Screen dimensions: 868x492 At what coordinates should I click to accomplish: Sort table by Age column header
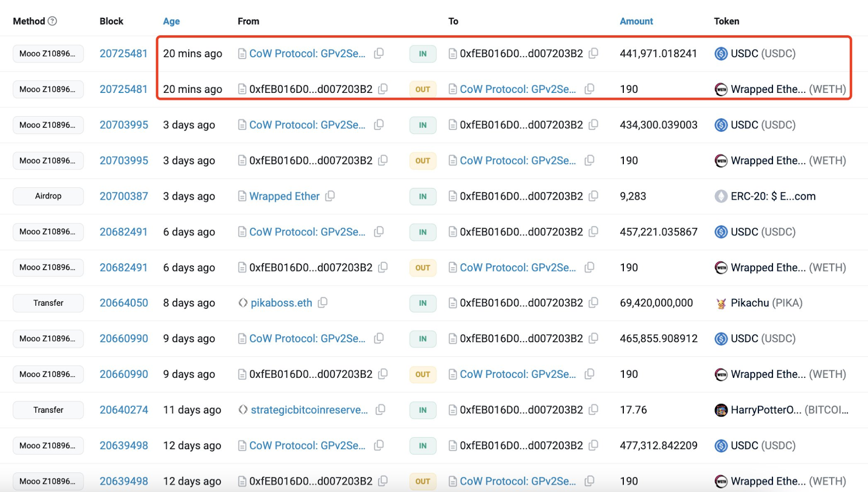click(x=171, y=21)
